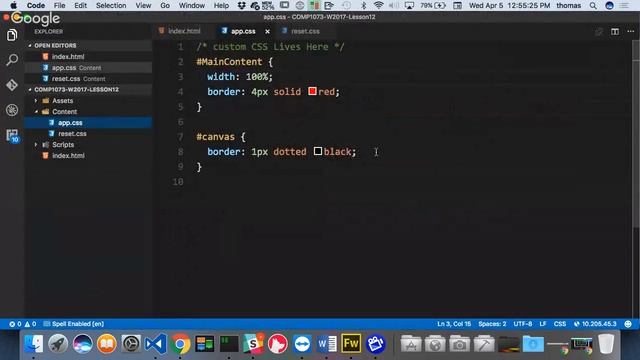Change encoding via UTF-8 status item
The height and width of the screenshot is (360, 640).
click(x=523, y=324)
